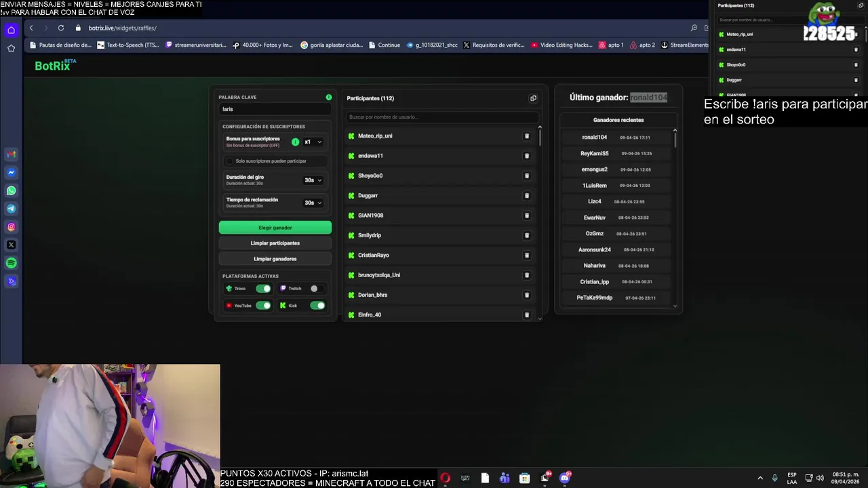Remove Duggarr using its trash icon
The height and width of the screenshot is (488, 868).
coord(526,196)
